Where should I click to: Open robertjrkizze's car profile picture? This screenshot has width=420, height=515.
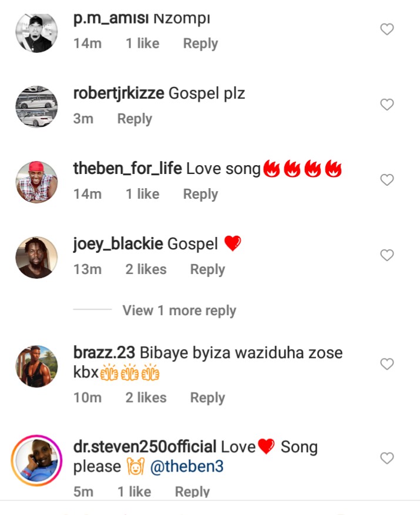pyautogui.click(x=36, y=107)
